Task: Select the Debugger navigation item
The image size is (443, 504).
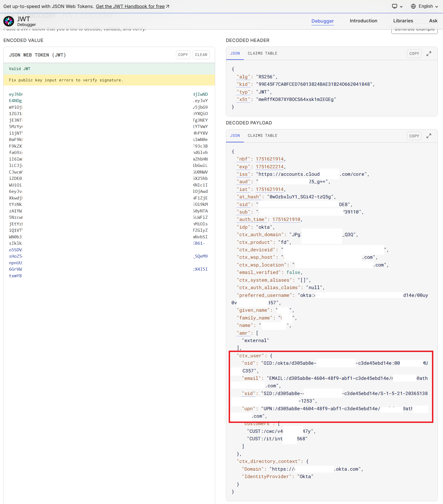Action: [322, 21]
